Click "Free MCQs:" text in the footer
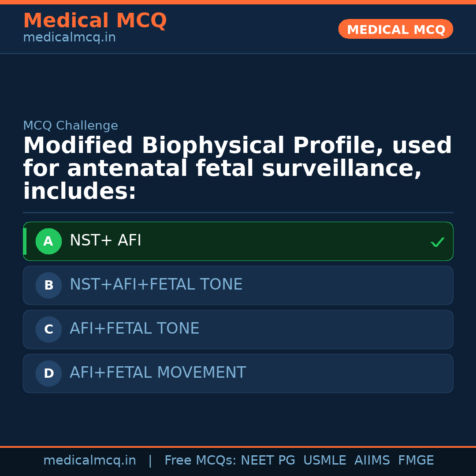This screenshot has height=476, width=476. tap(201, 461)
